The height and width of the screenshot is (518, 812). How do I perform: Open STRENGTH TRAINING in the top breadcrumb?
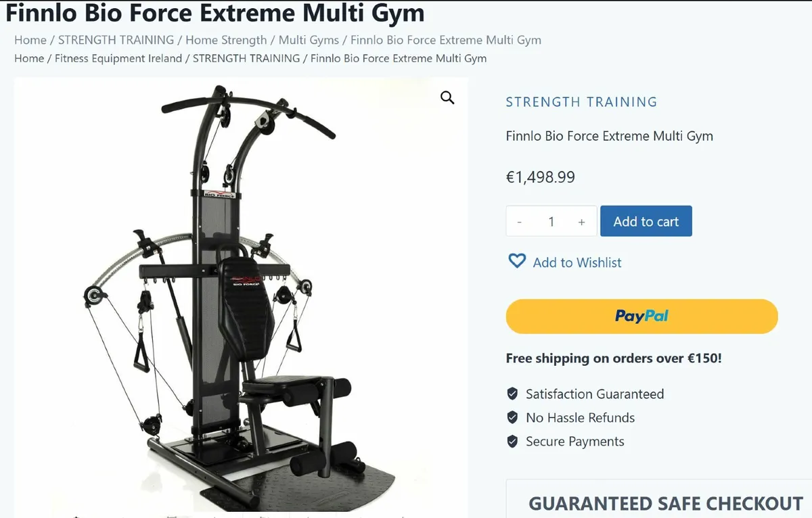(x=116, y=40)
